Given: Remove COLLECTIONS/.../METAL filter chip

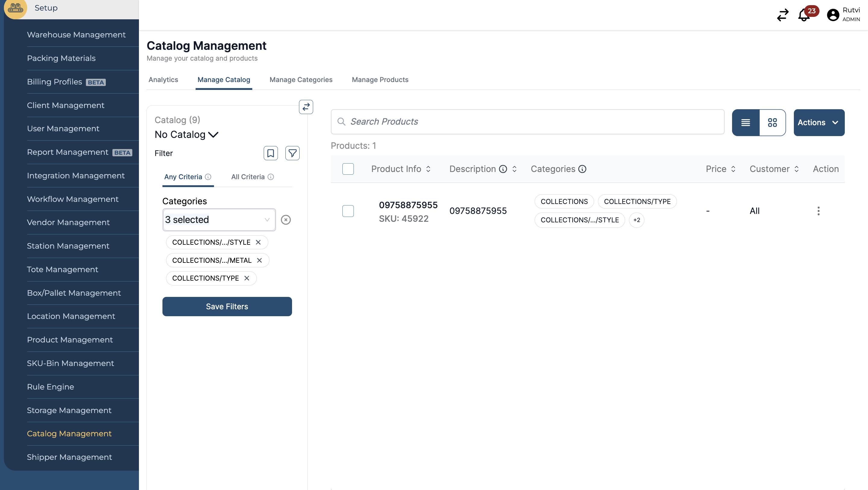Looking at the screenshot, I should pyautogui.click(x=259, y=260).
